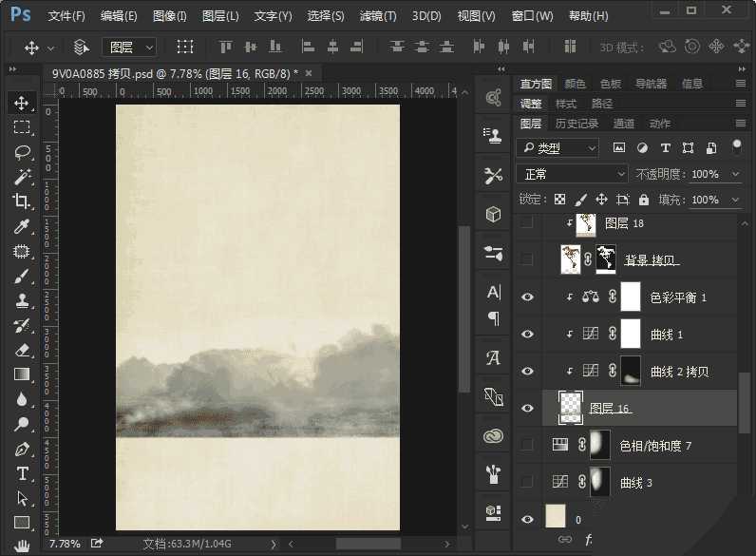
Task: Select the Brush tool
Action: point(22,277)
